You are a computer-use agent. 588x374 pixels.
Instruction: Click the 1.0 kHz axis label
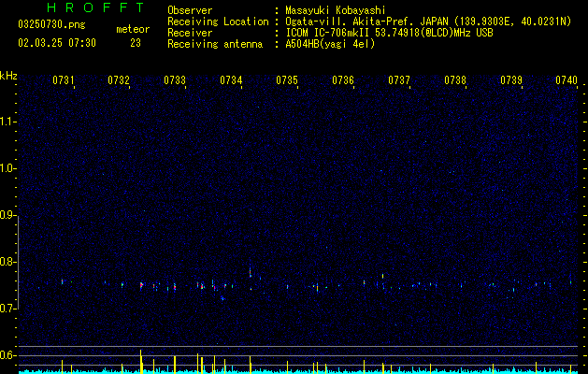7,168
